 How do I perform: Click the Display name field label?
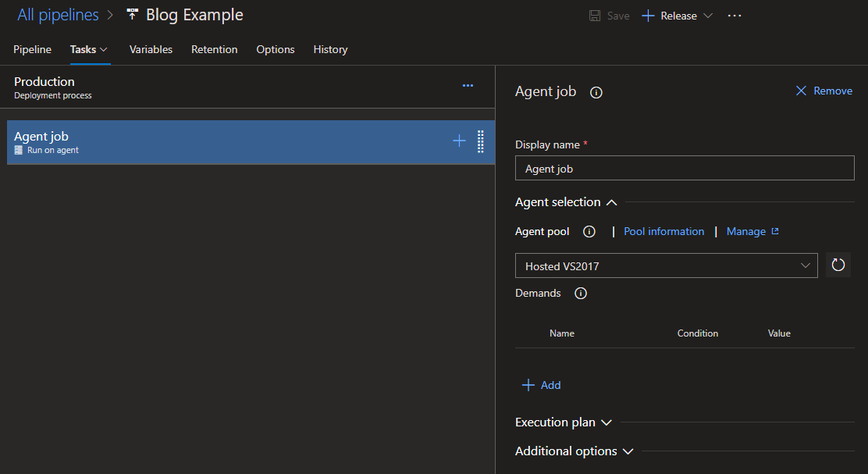coord(547,144)
